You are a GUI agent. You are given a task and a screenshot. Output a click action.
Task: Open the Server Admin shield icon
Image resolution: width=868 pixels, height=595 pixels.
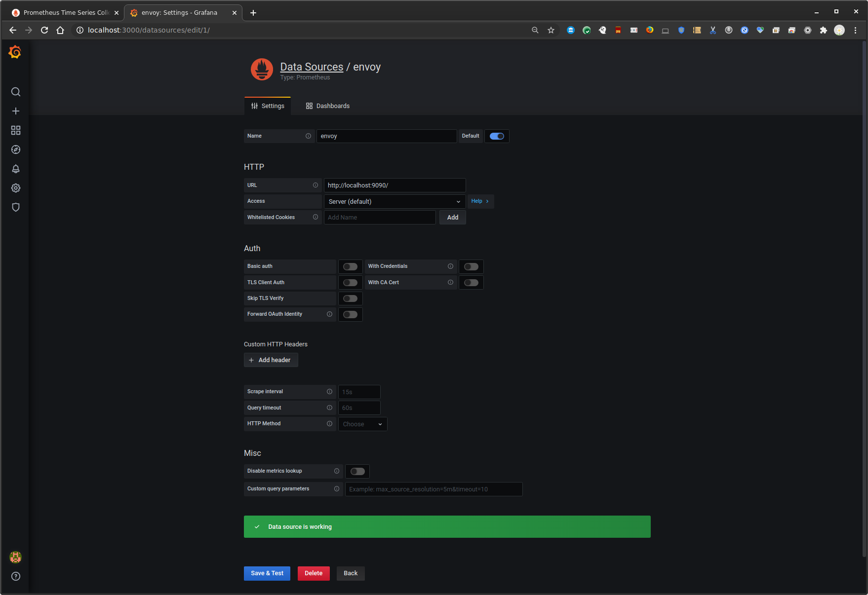pos(16,207)
